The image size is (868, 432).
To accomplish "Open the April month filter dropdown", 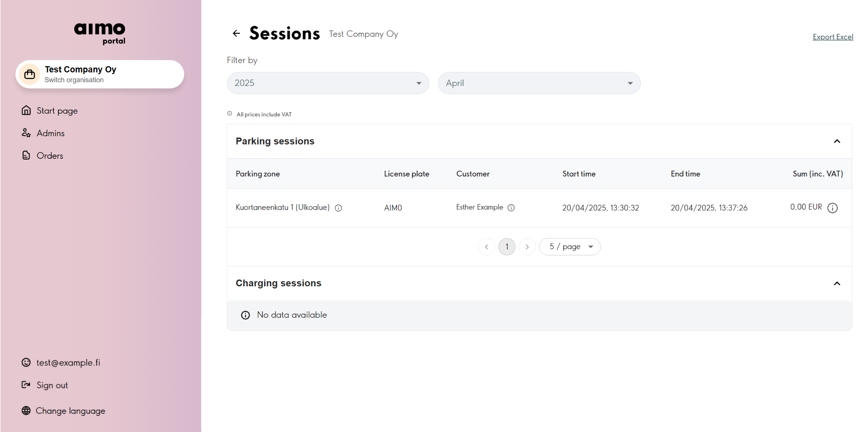I will coord(539,83).
